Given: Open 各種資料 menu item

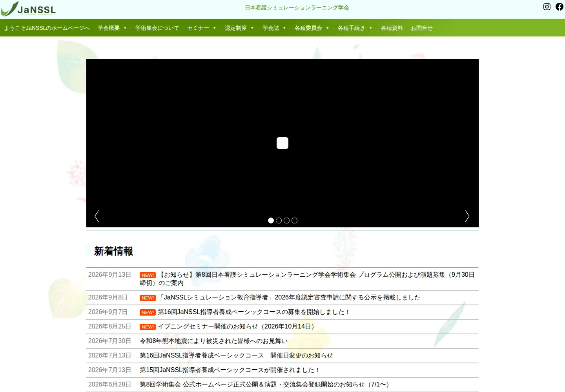Looking at the screenshot, I should pyautogui.click(x=392, y=28).
